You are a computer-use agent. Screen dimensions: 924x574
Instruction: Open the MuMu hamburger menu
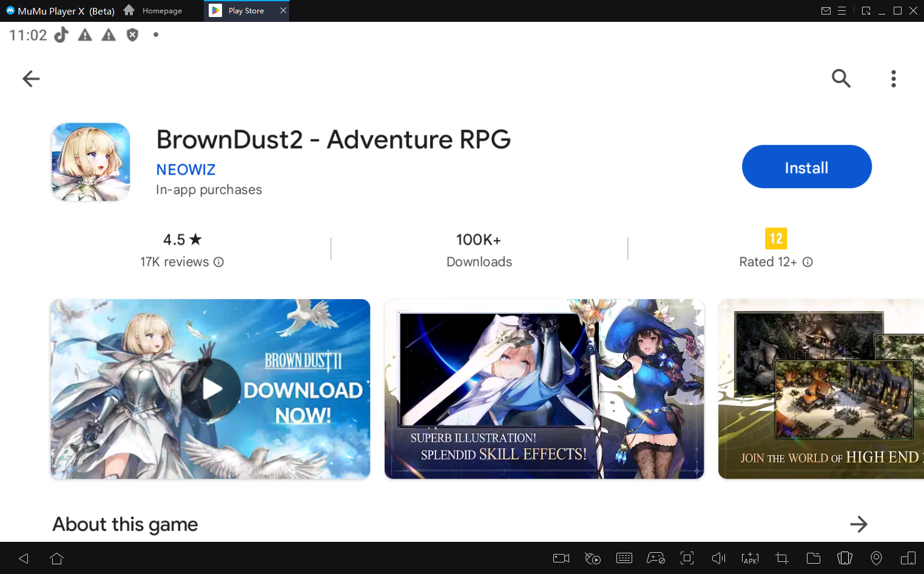click(x=841, y=11)
